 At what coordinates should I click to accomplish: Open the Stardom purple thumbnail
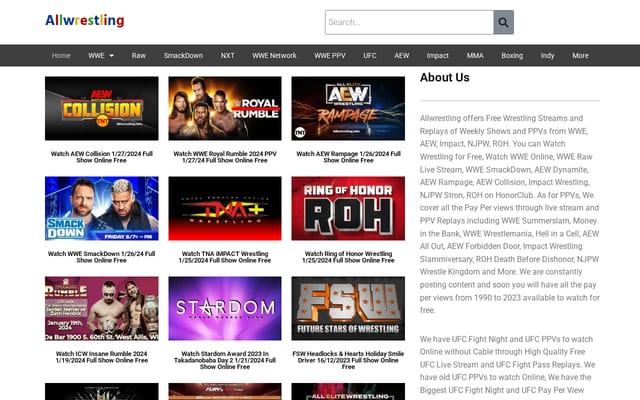[x=225, y=309]
